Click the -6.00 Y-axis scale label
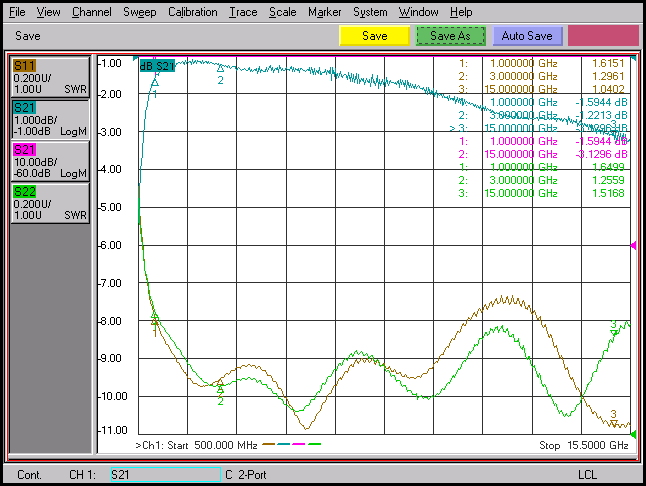 110,245
